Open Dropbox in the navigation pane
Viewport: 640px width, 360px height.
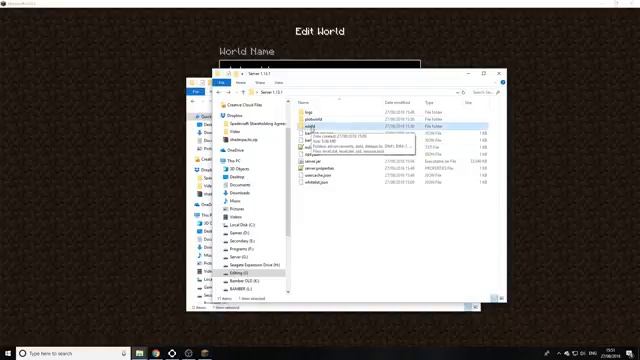[x=235, y=116]
